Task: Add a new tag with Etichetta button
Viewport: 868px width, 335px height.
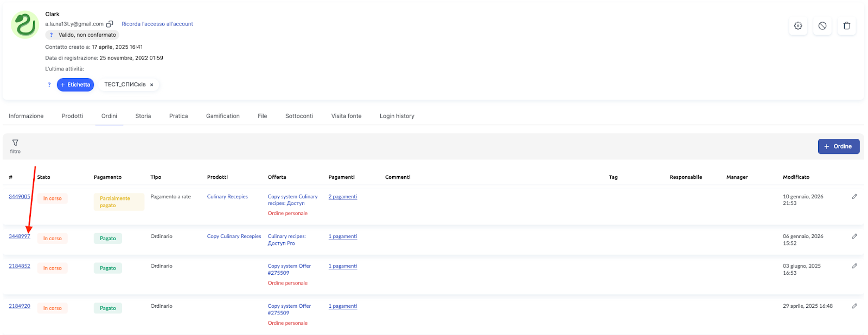Action: 75,85
